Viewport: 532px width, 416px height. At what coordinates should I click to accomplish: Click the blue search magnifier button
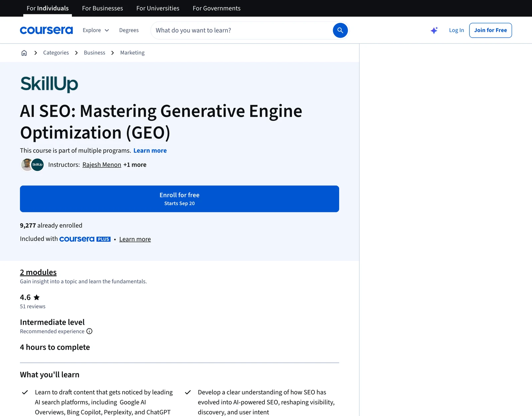(x=340, y=30)
